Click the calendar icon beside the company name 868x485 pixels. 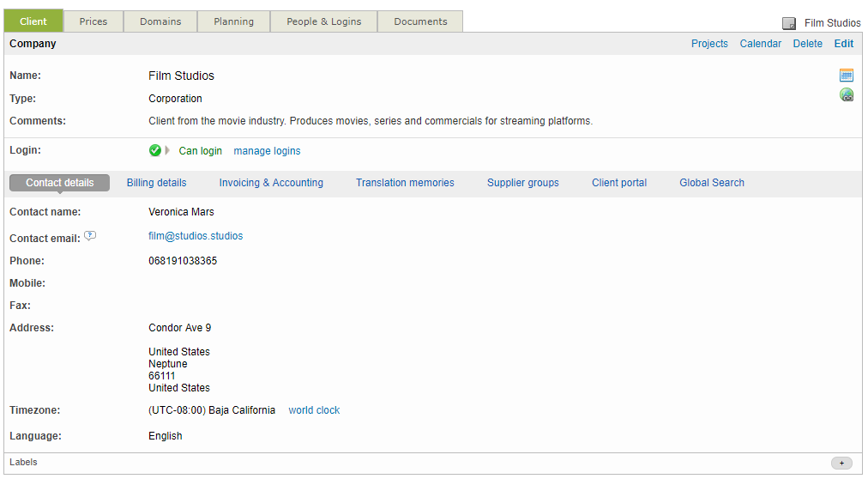click(847, 76)
